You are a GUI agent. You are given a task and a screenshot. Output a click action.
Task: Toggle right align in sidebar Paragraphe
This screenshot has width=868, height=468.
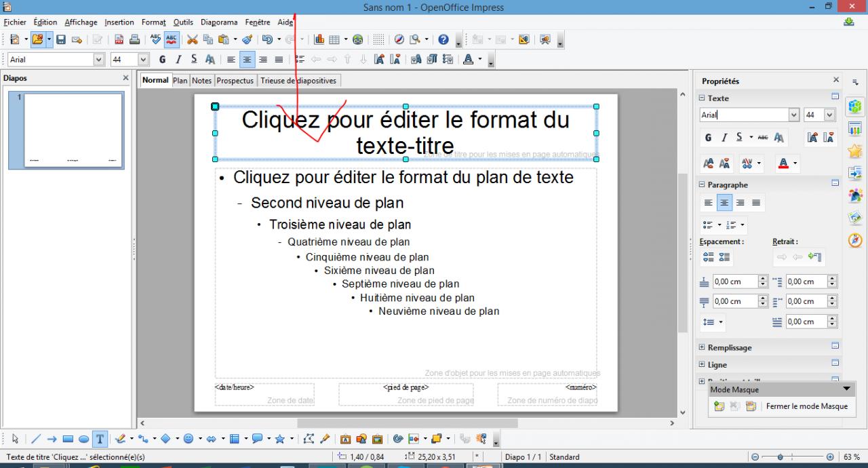[x=740, y=203]
